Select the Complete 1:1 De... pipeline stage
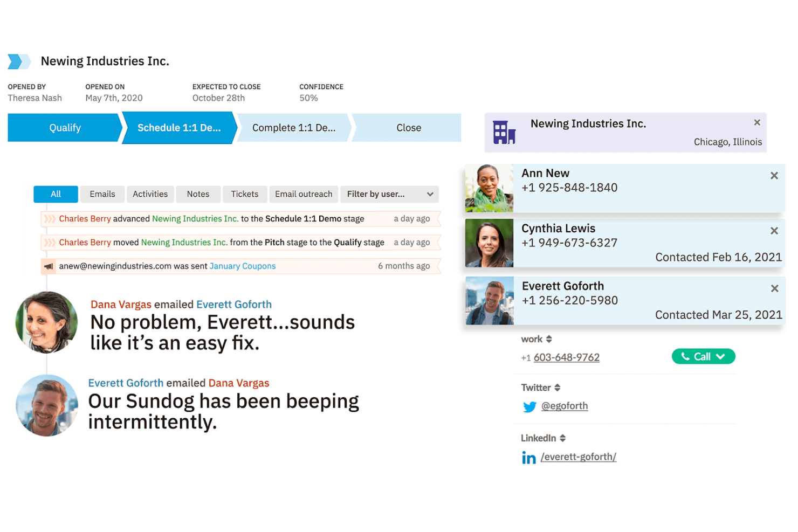798x532 pixels. (294, 128)
